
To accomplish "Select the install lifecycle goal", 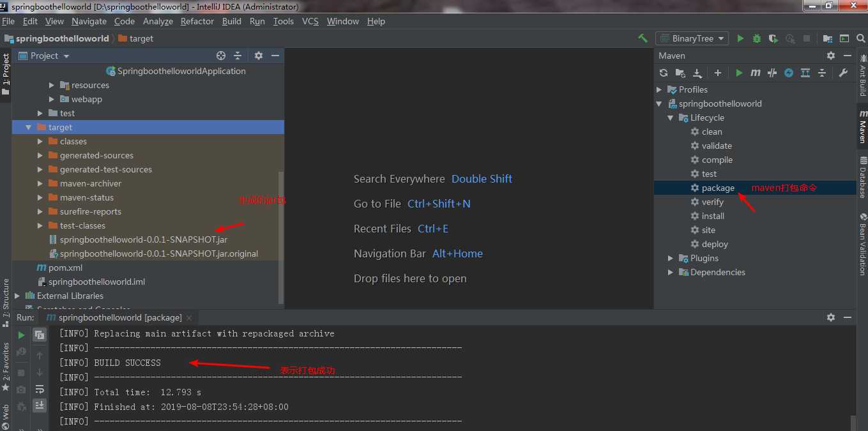I will point(713,216).
